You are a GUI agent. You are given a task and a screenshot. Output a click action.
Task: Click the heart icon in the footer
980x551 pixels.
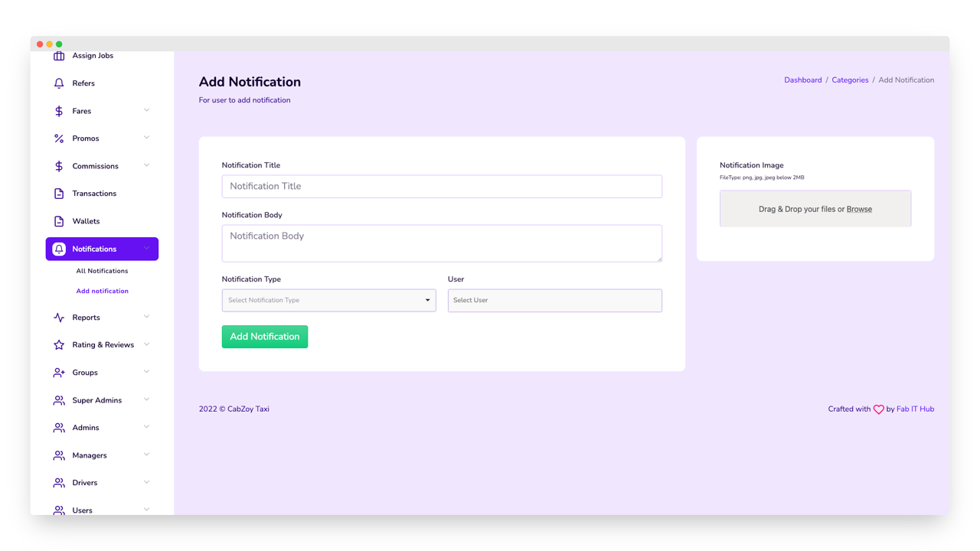tap(878, 409)
